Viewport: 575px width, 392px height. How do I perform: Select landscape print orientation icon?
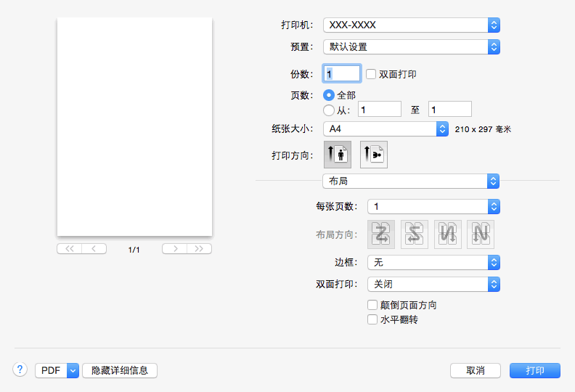point(374,155)
